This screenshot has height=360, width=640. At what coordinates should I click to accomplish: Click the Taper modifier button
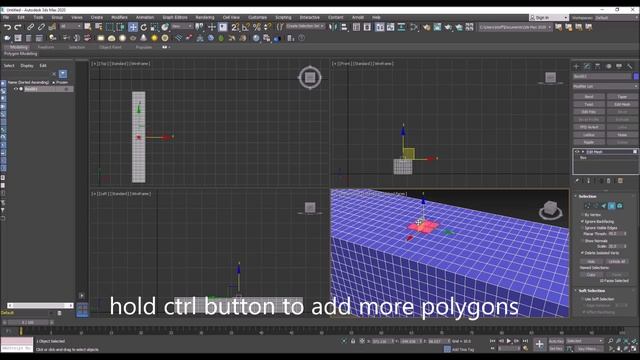pyautogui.click(x=622, y=97)
